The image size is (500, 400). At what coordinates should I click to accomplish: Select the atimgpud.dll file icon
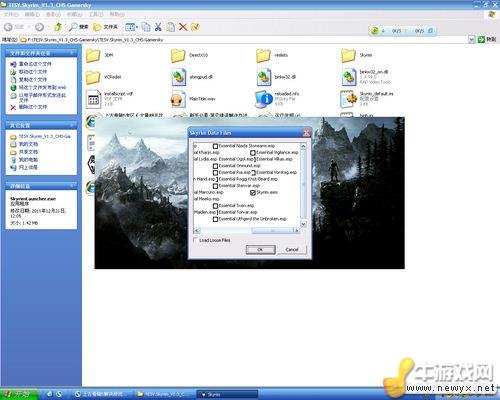tap(178, 77)
